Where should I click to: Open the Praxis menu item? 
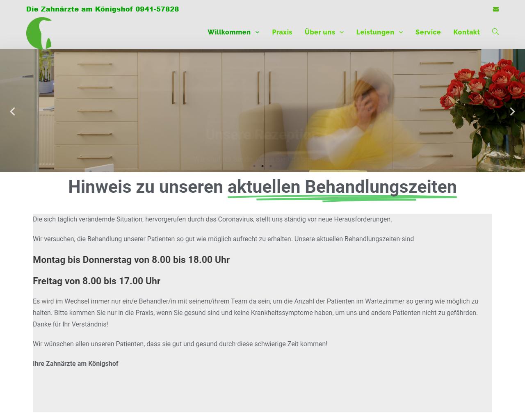tap(282, 32)
